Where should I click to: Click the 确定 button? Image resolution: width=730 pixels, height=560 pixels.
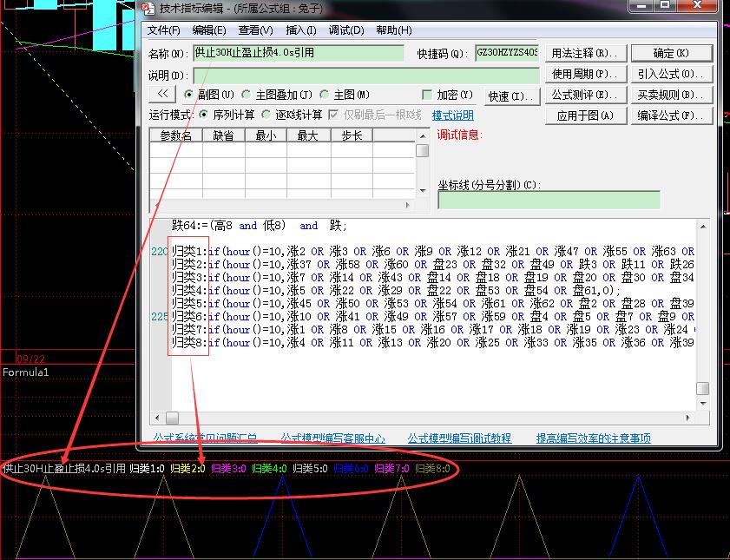[x=671, y=54]
